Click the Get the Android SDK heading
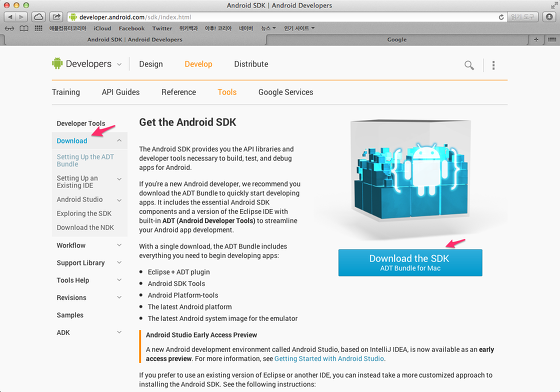The width and height of the screenshot is (560, 392). click(188, 122)
